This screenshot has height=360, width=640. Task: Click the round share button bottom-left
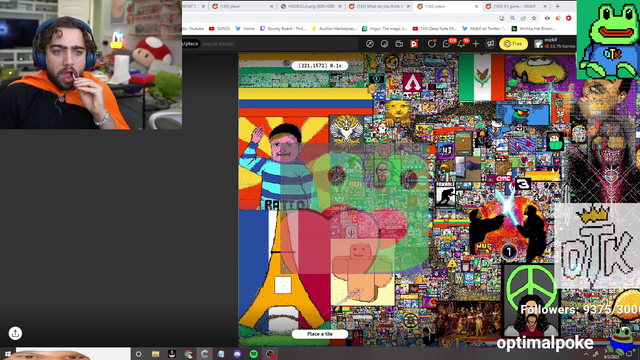coord(15,333)
